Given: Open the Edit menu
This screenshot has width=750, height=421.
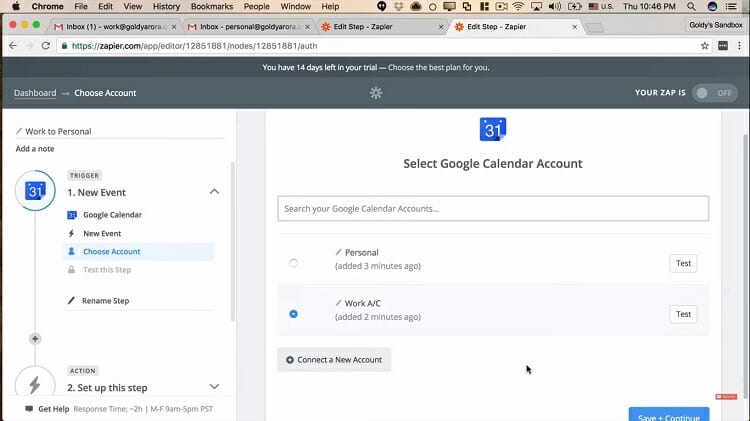Looking at the screenshot, I should [x=105, y=7].
